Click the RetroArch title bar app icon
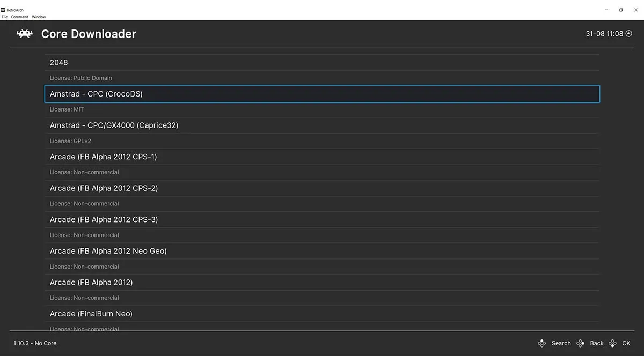 click(3, 10)
